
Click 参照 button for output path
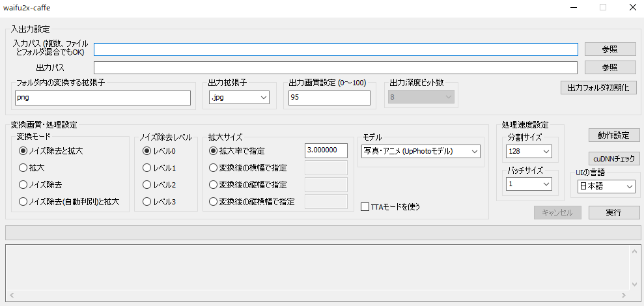click(x=609, y=67)
